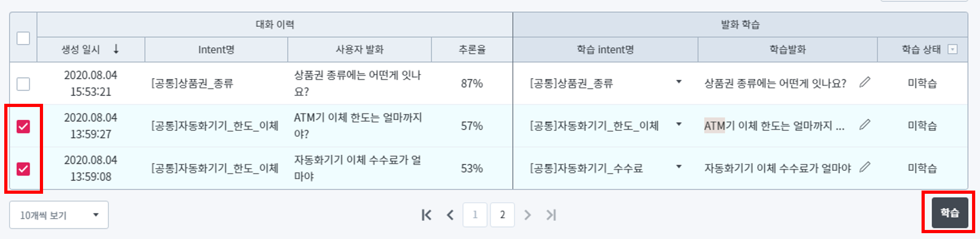Screen dimensions: 980x239
Task: Open the 10개씩 보기 page size dropdown
Action: coord(58,215)
